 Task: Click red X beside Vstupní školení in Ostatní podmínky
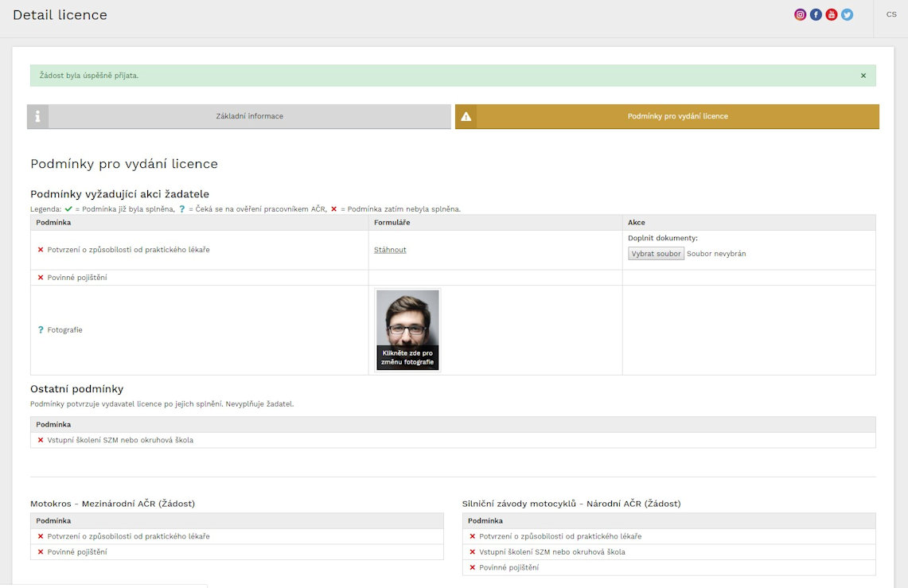(41, 440)
